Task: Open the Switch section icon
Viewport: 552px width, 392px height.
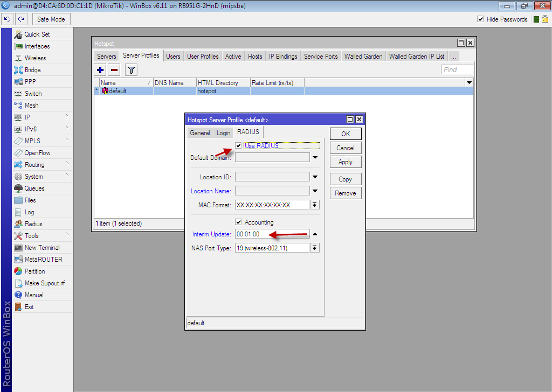Action: (x=18, y=94)
